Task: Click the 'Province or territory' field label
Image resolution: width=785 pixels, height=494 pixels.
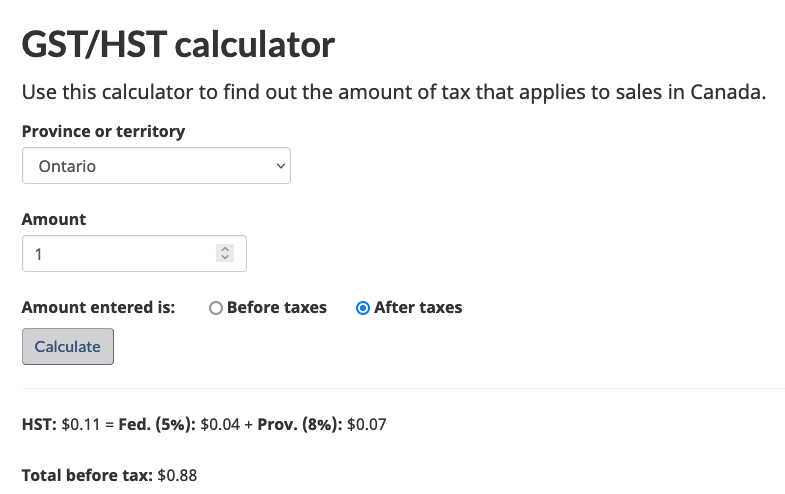Action: (103, 131)
